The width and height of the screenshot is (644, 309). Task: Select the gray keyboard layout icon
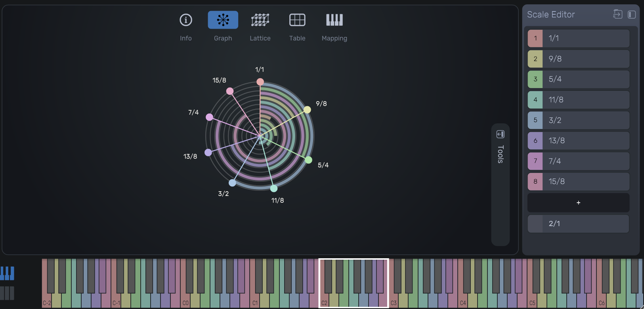point(7,293)
